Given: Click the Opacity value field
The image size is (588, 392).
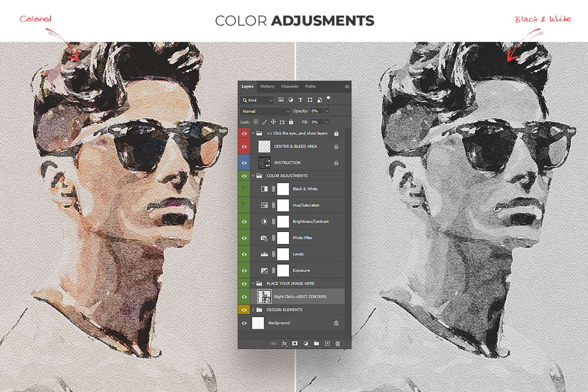Looking at the screenshot, I should tap(316, 111).
